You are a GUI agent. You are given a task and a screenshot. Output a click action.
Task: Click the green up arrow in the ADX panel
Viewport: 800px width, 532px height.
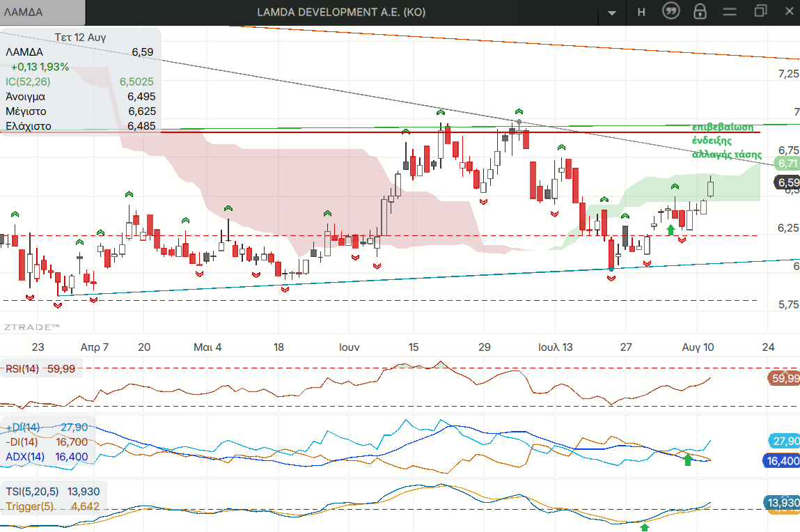click(x=688, y=460)
